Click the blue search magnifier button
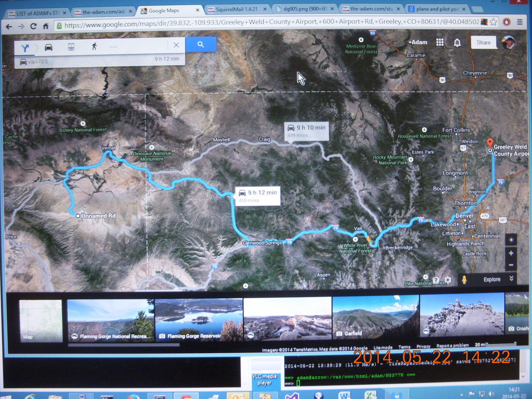 tap(200, 44)
